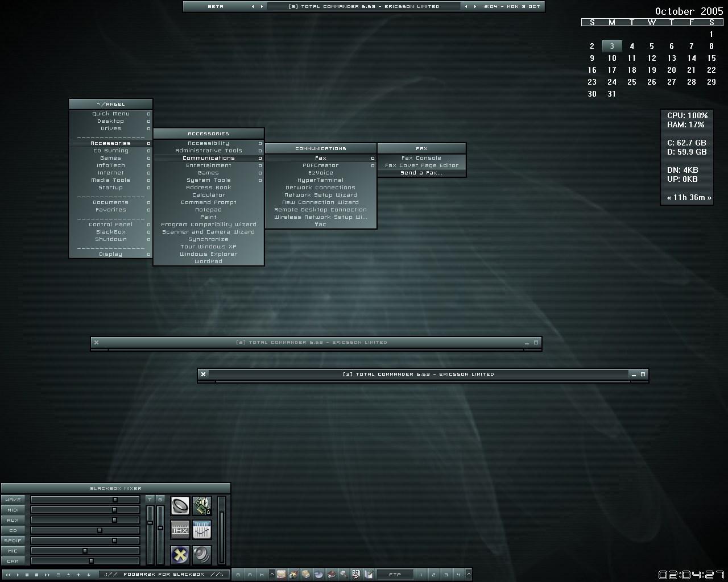728x582 pixels.
Task: Toggle the WAVE channel button
Action: 13,500
